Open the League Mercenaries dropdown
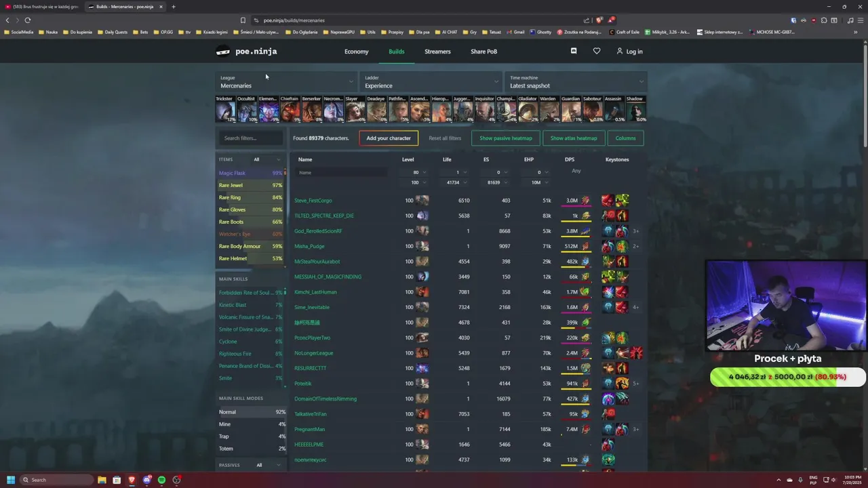 [287, 82]
